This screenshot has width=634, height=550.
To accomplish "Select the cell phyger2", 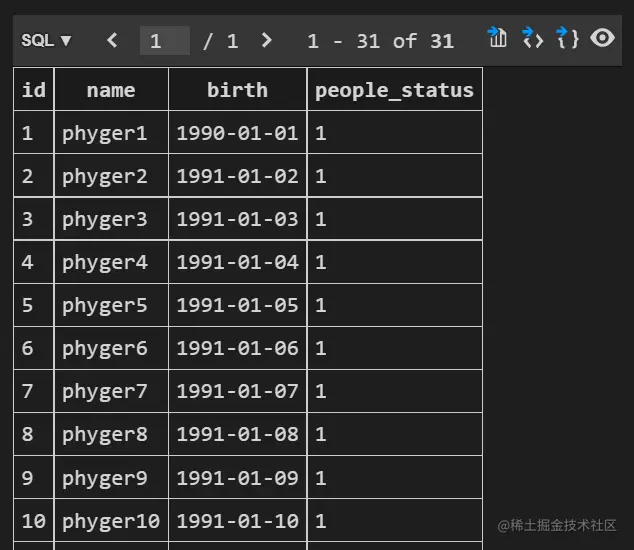I will tap(111, 176).
